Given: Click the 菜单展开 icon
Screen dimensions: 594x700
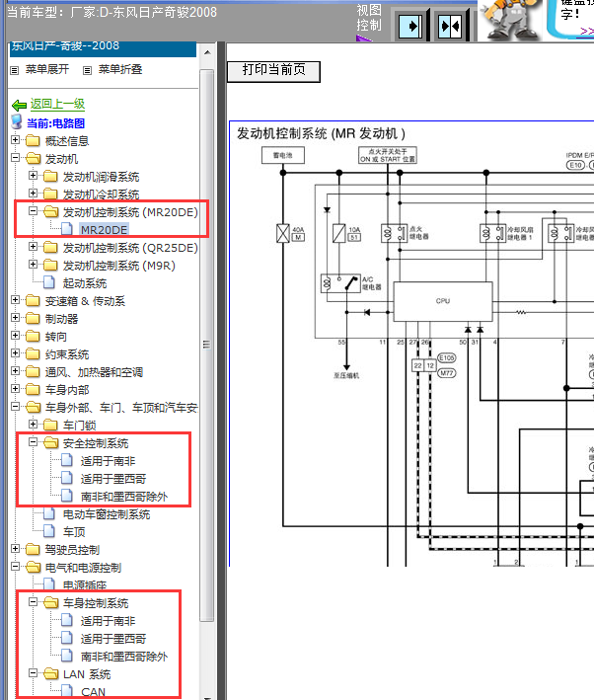Looking at the screenshot, I should pyautogui.click(x=15, y=70).
